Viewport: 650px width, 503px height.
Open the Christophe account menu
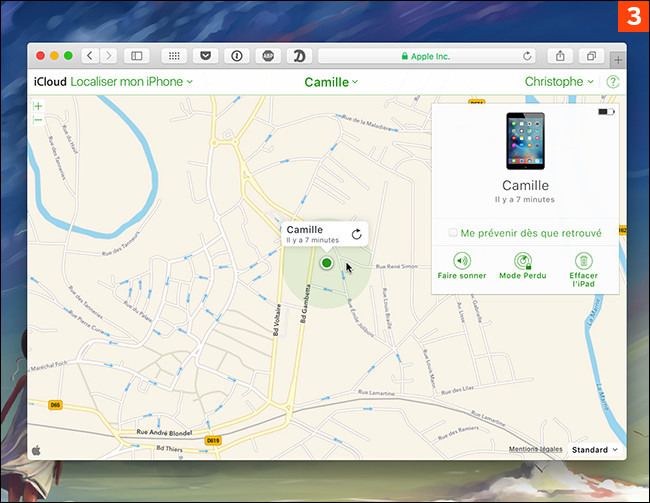tap(559, 82)
